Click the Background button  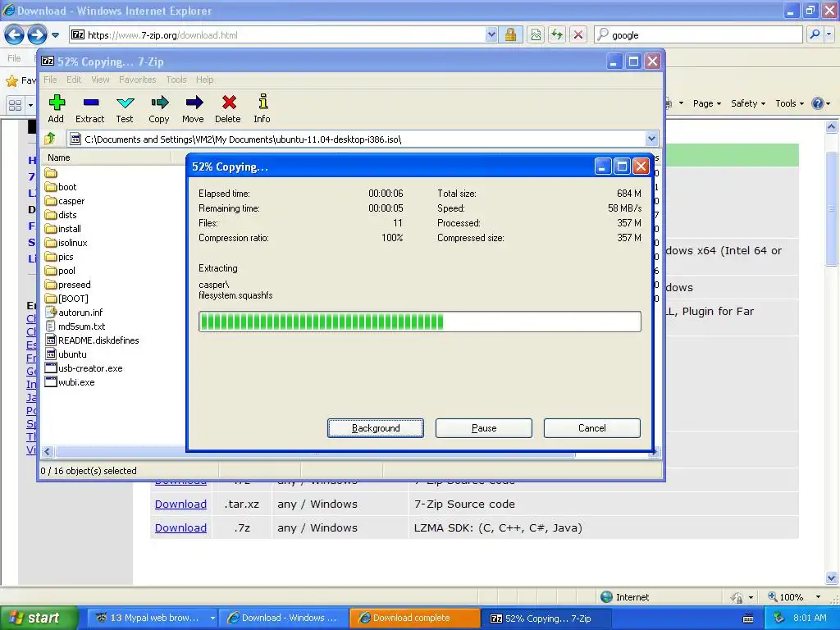point(376,428)
